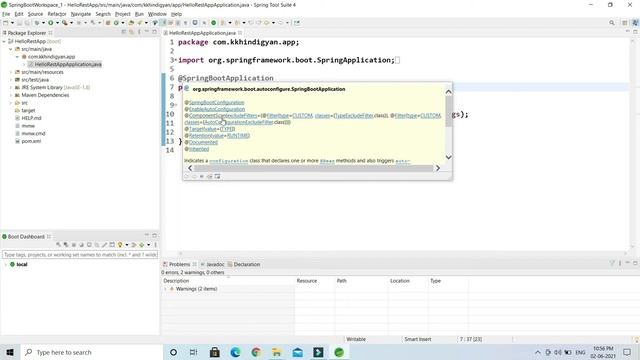Maximize the Package Explorer panel
640x360 pixels.
pos(154,31)
